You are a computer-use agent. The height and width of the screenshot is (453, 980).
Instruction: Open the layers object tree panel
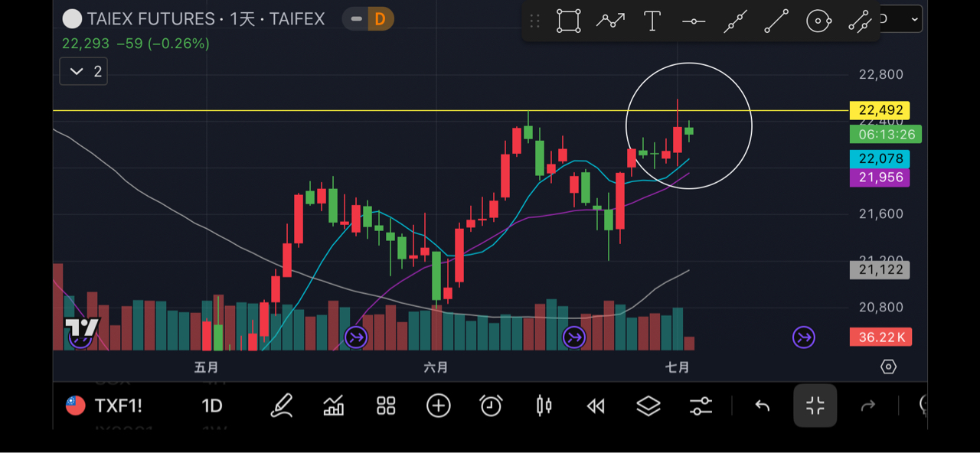point(648,406)
